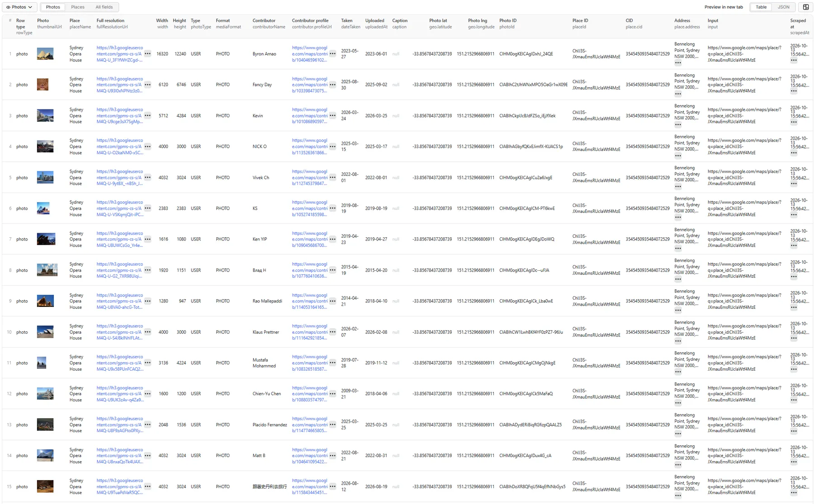Screen dimensions: 814x504
Task: Expand the address cell in row 1
Action: tap(678, 63)
